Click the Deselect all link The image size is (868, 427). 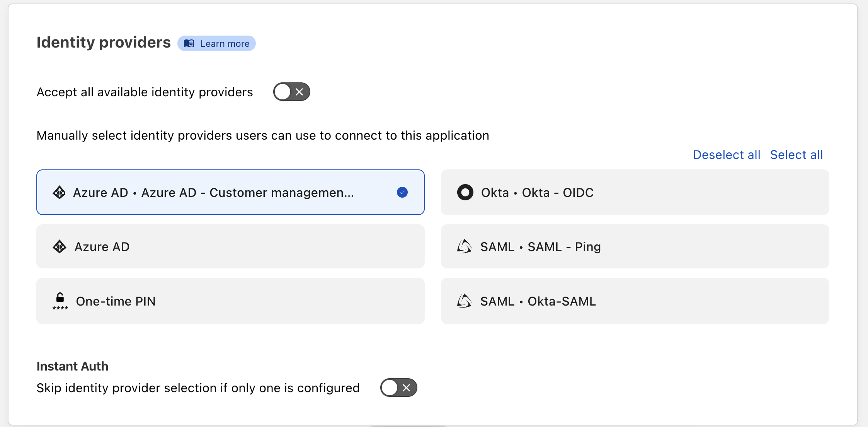726,154
